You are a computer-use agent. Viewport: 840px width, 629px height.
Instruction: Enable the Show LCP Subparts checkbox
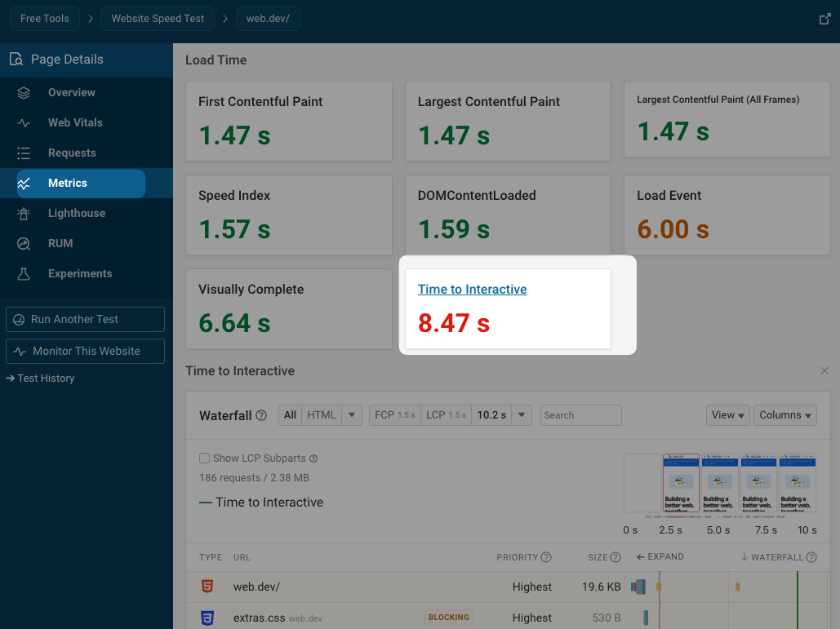pyautogui.click(x=204, y=458)
